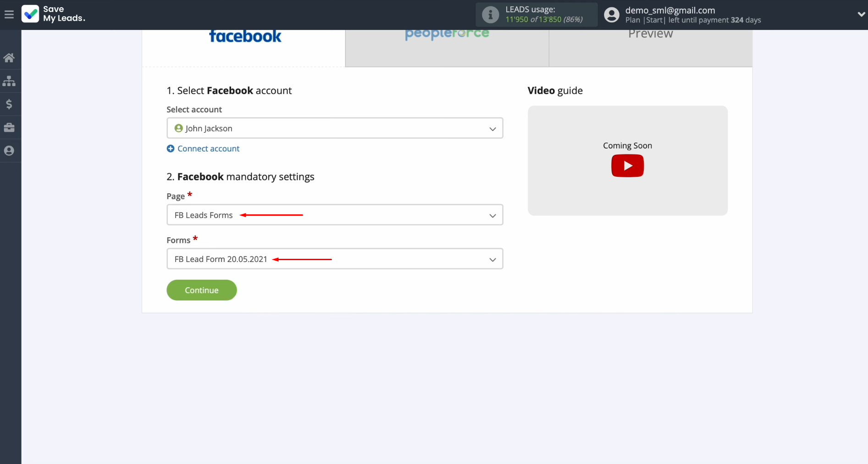The image size is (868, 464).
Task: Click the user avatar icon in header
Action: click(612, 15)
